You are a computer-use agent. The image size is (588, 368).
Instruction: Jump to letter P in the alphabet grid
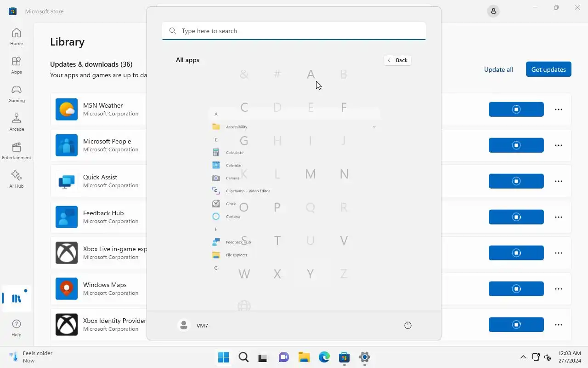277,207
